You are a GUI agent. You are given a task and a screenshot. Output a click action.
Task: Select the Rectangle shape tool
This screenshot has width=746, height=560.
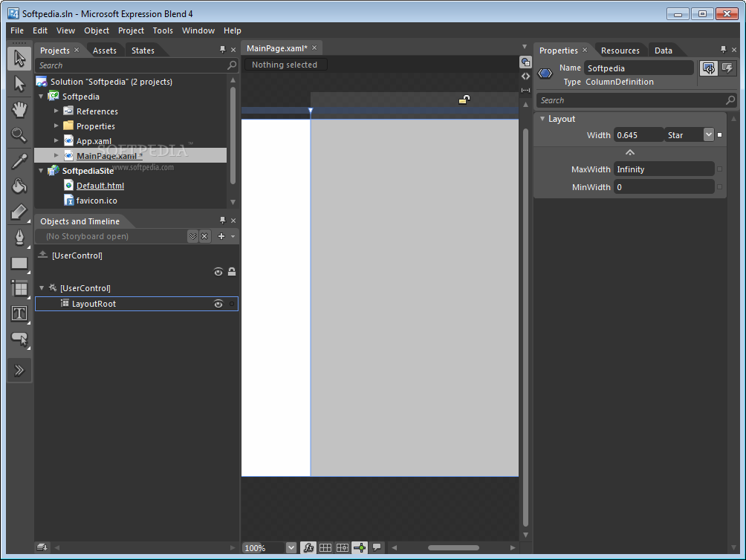coord(19,263)
